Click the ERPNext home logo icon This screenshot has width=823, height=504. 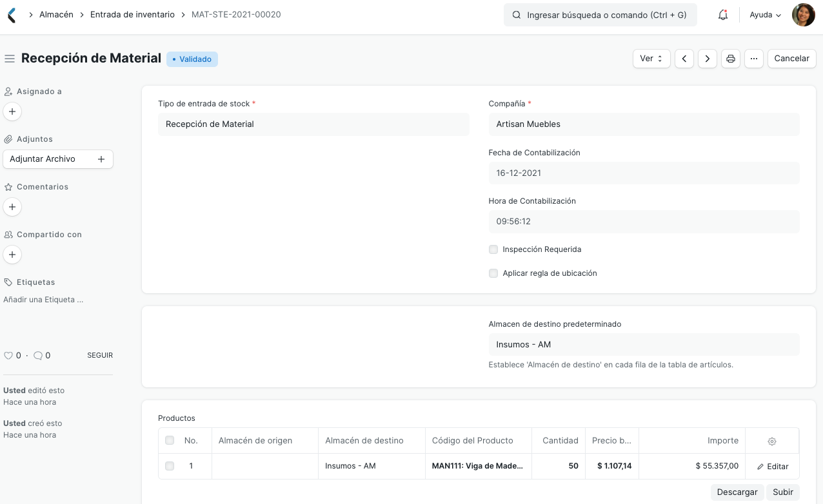pyautogui.click(x=12, y=15)
